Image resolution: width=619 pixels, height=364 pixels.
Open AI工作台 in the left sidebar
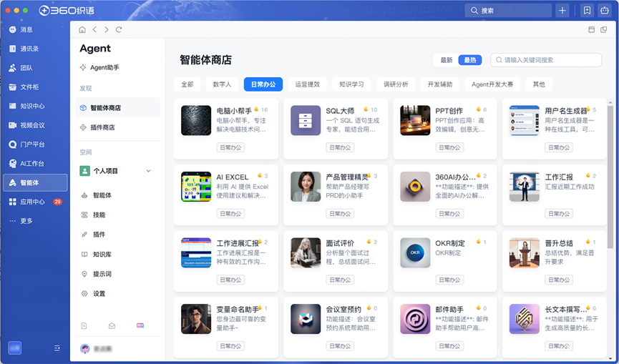click(31, 164)
